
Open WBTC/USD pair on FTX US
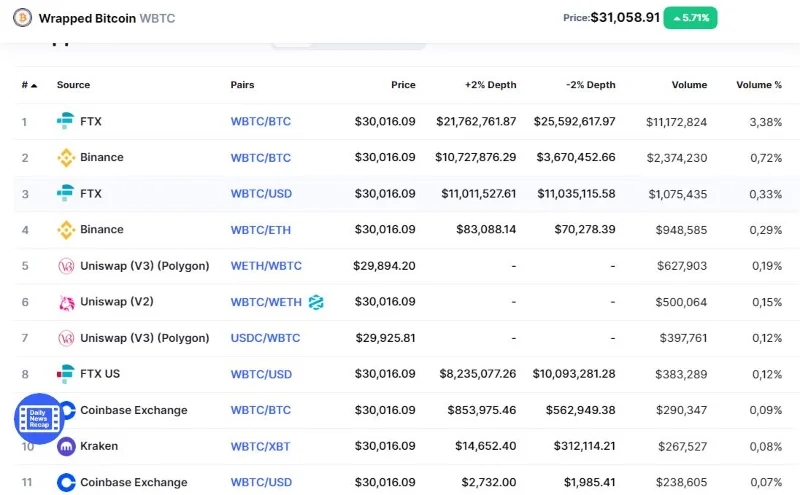point(261,374)
